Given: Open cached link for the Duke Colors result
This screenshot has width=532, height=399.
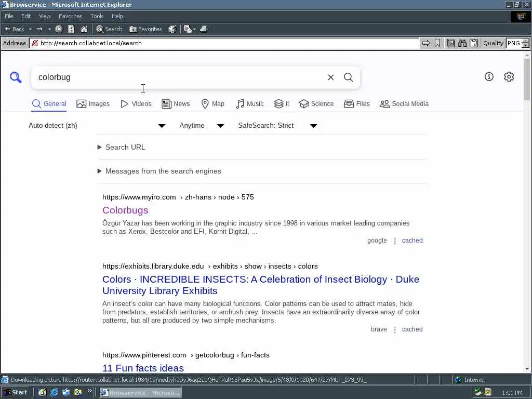Looking at the screenshot, I should coord(412,329).
